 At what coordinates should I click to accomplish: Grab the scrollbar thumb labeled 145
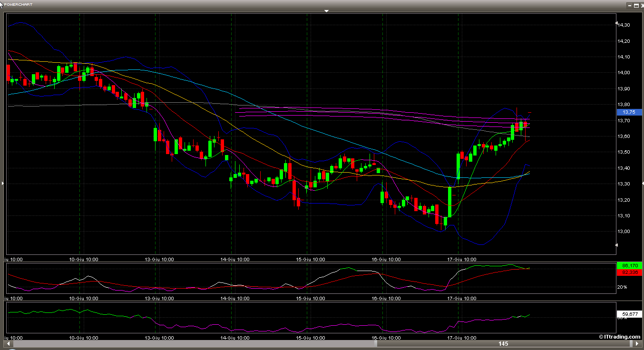pyautogui.click(x=504, y=343)
